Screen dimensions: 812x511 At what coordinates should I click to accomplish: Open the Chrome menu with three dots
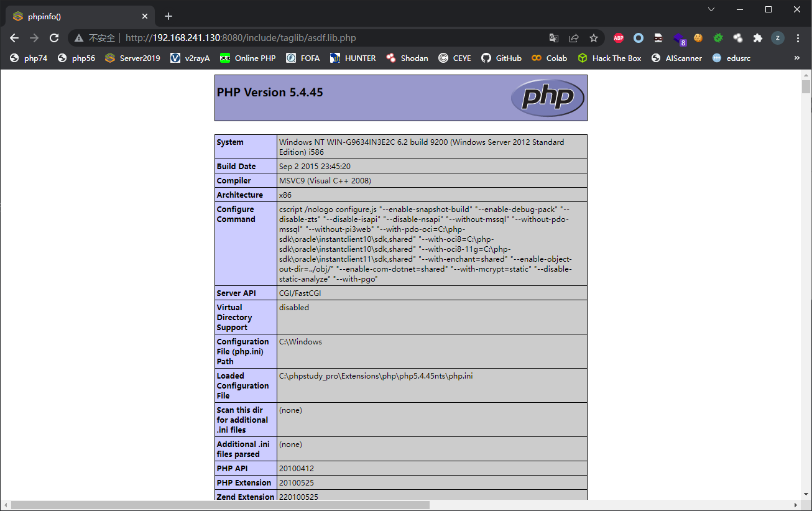[798, 38]
